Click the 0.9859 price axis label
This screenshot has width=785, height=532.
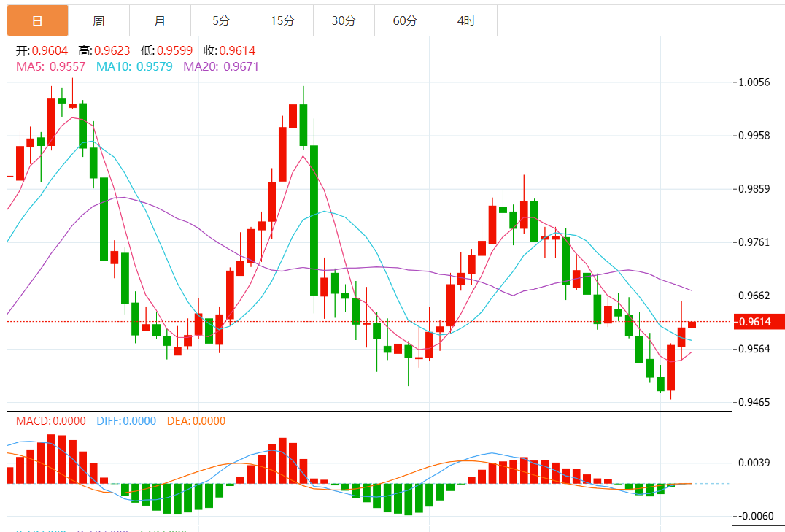click(754, 189)
